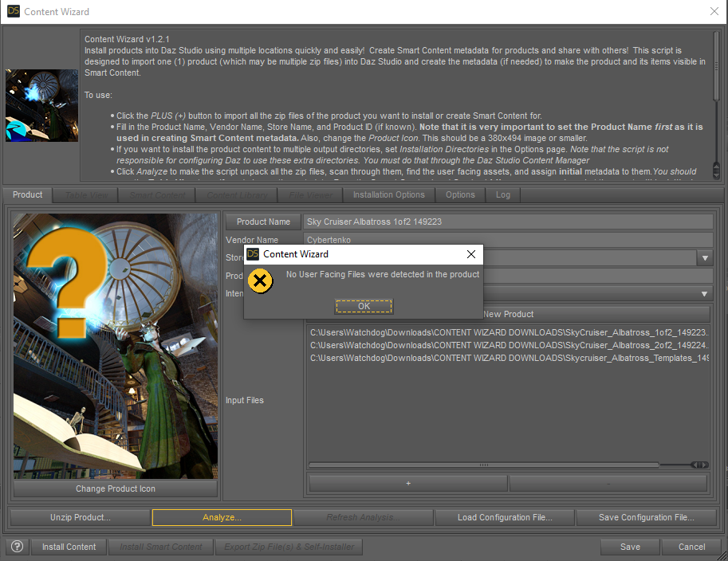Switch to Installation Options tab
728x561 pixels.
388,195
